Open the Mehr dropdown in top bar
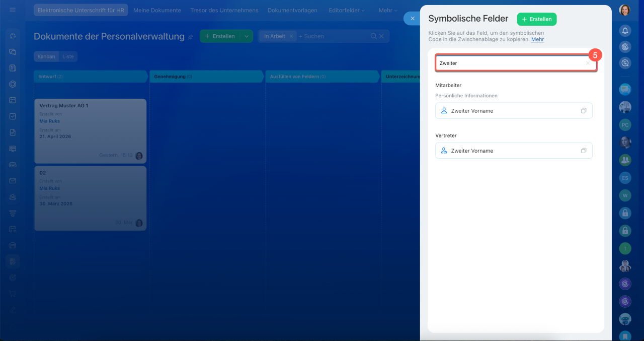The image size is (644, 341). point(387,10)
